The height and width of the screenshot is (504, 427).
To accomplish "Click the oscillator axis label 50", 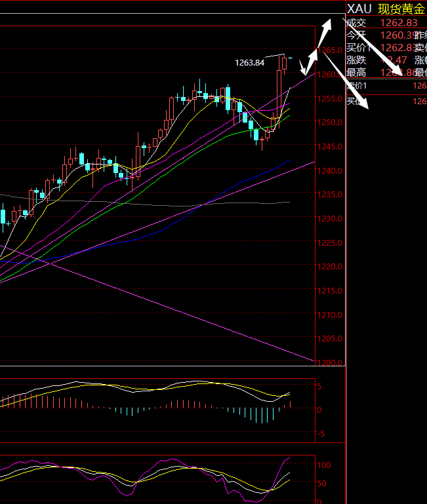I will pyautogui.click(x=322, y=484).
